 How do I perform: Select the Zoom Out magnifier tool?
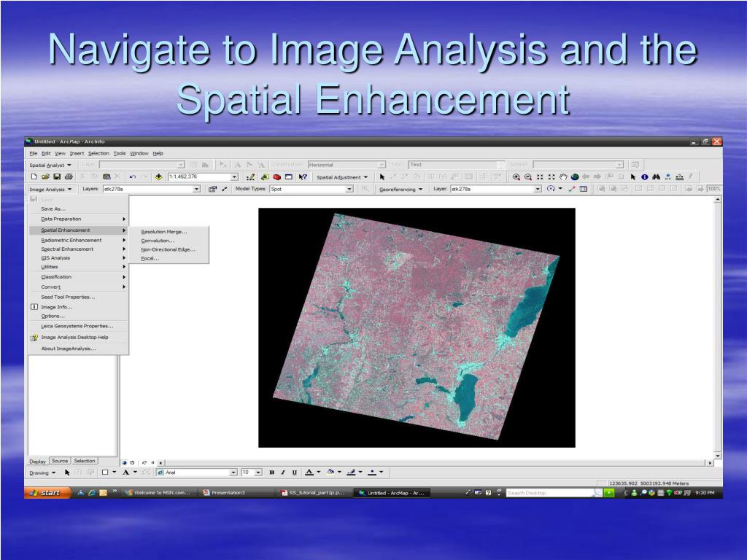coord(528,176)
